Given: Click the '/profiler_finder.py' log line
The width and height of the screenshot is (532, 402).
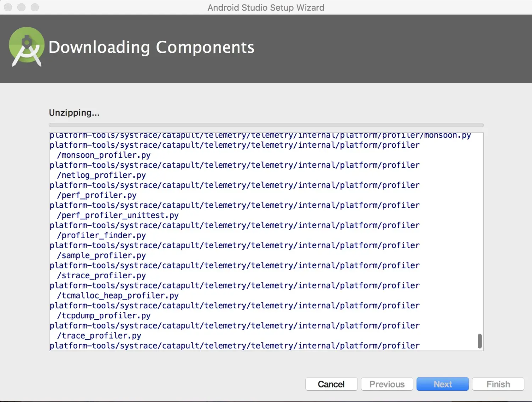Looking at the screenshot, I should [x=101, y=235].
